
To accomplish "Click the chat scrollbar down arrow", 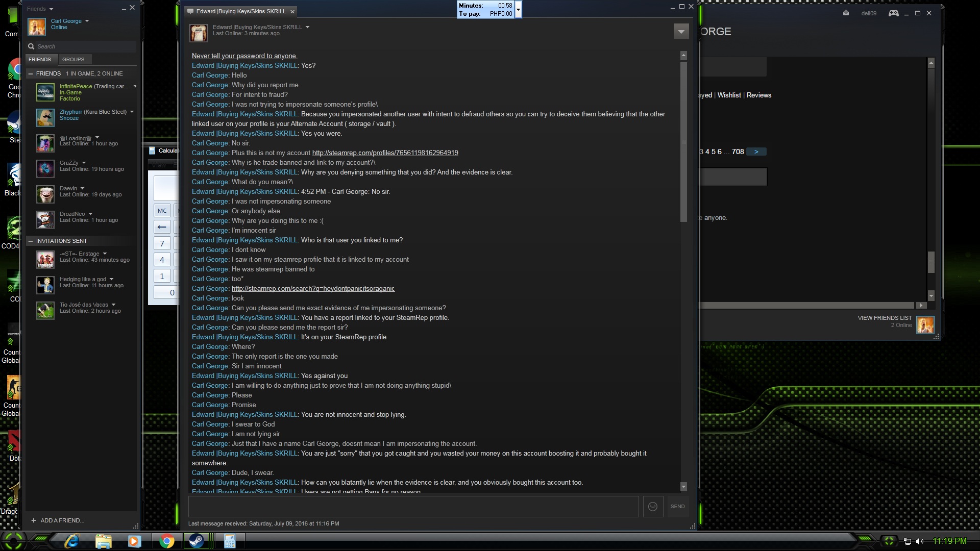I will pyautogui.click(x=683, y=487).
